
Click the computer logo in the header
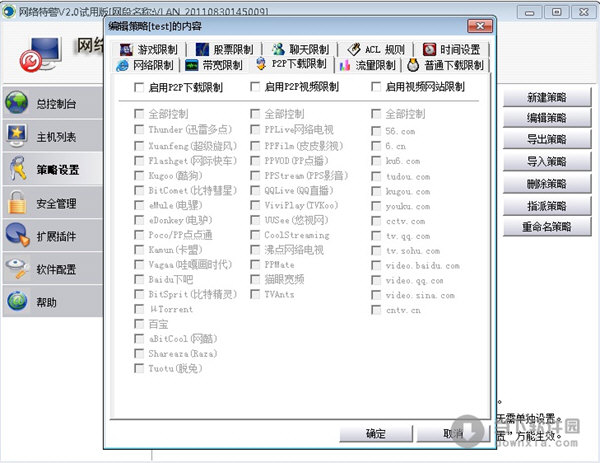(41, 54)
